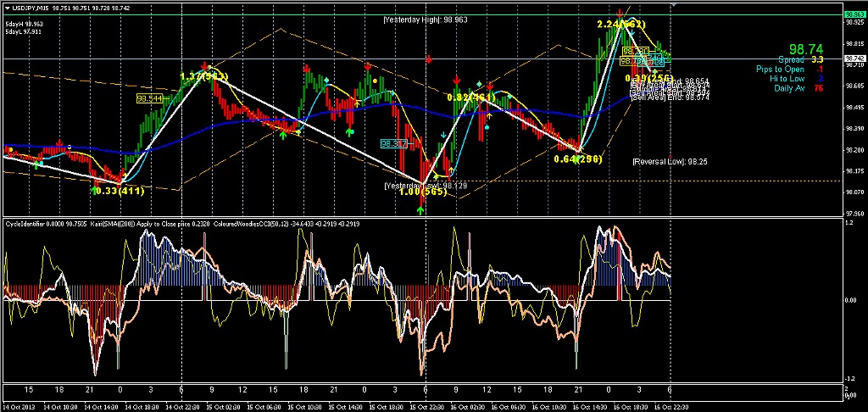Click 1.2 on the indicator scale

coord(849,222)
